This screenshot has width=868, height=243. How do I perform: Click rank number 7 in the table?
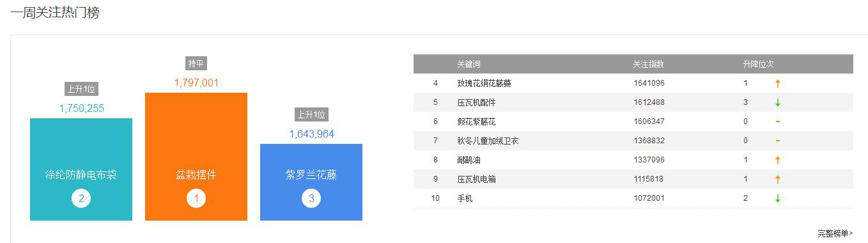pos(435,141)
